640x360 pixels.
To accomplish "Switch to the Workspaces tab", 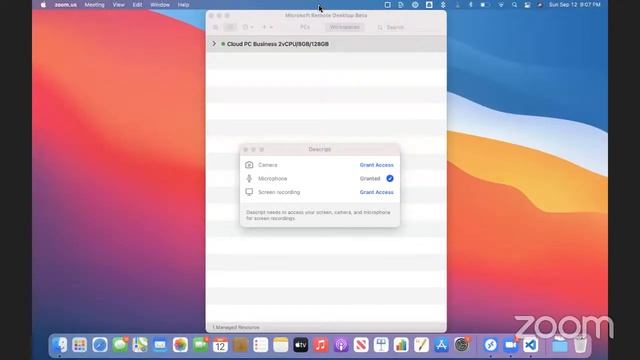I will pos(344,27).
